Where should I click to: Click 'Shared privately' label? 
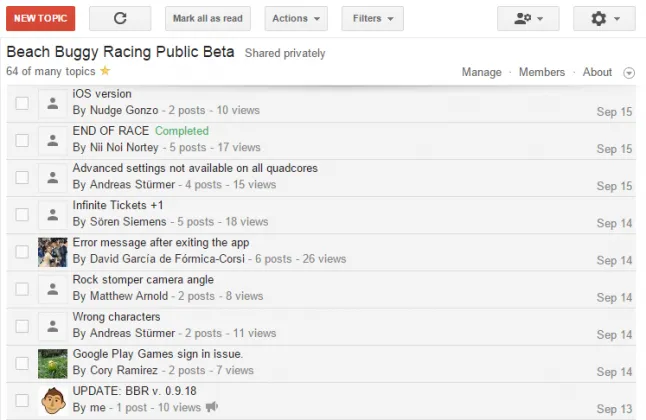(285, 53)
